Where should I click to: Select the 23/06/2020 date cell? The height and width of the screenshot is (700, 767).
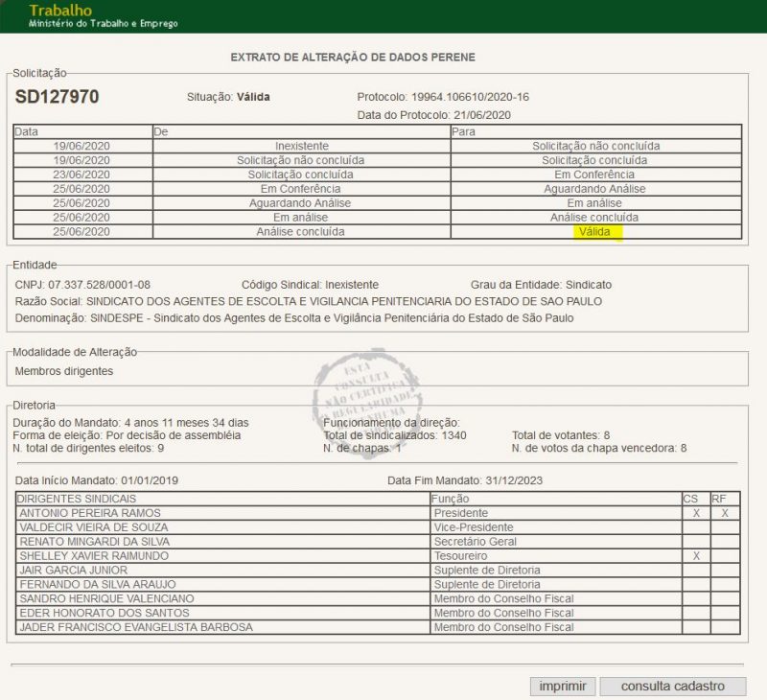click(81, 175)
